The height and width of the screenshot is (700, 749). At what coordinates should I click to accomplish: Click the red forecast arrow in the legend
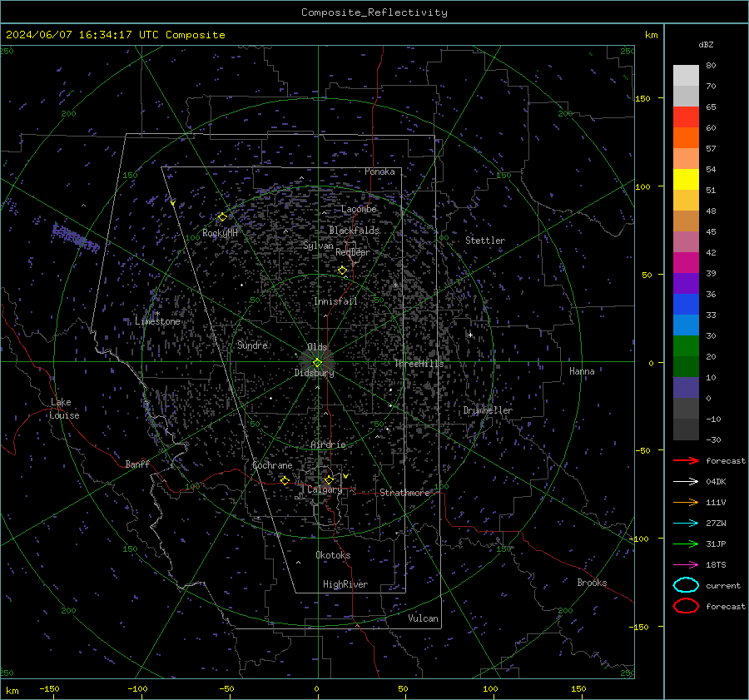(x=686, y=460)
